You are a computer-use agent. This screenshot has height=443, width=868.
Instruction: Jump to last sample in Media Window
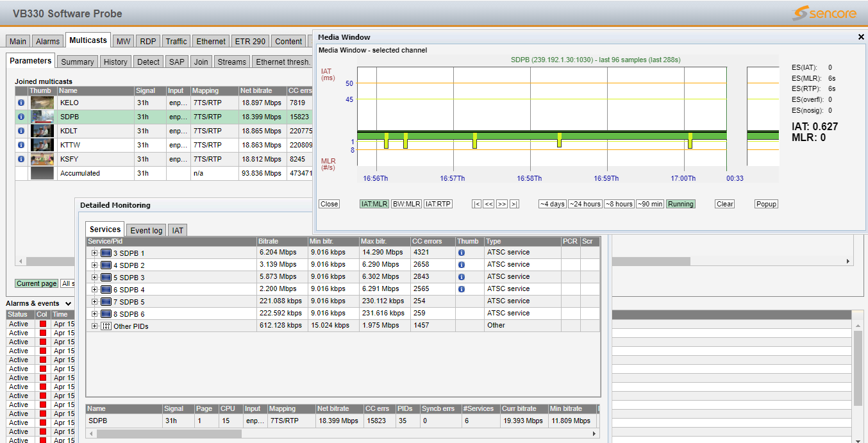coord(514,204)
